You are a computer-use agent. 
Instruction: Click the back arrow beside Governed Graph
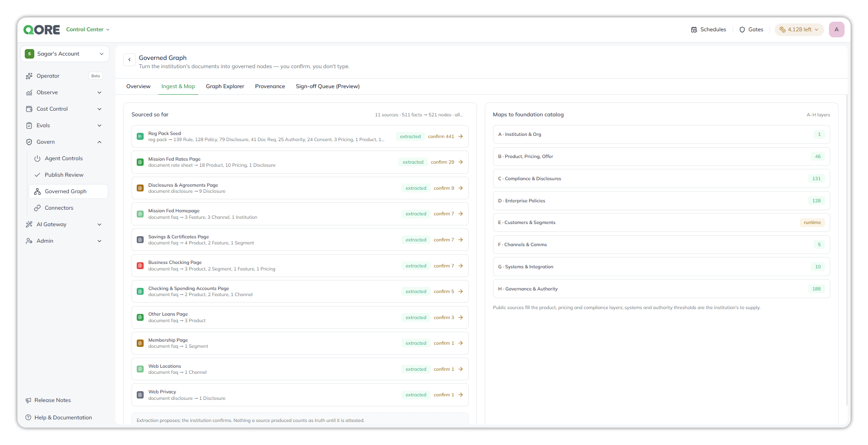click(x=129, y=59)
